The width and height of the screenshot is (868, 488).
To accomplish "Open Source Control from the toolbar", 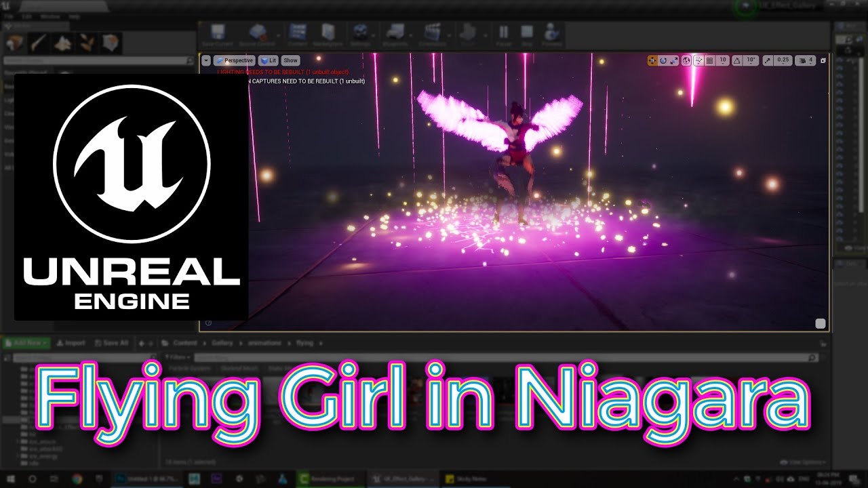I will [256, 35].
